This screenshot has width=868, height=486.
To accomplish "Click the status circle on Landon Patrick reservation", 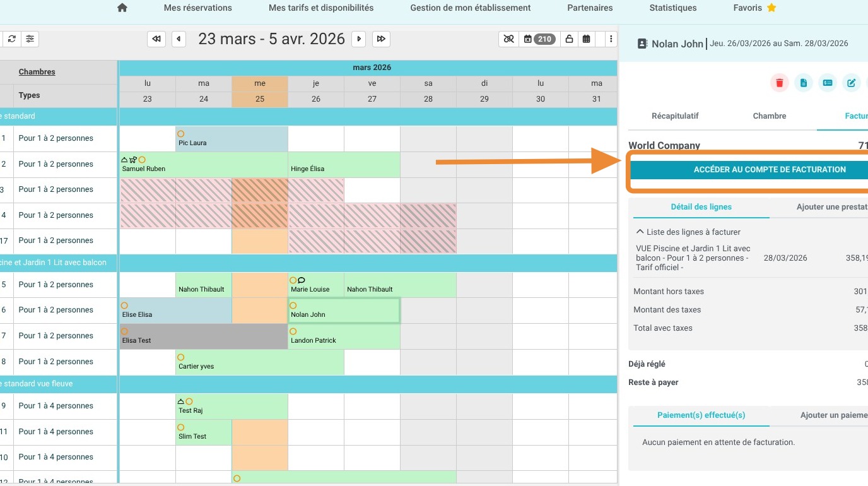I will [x=293, y=331].
